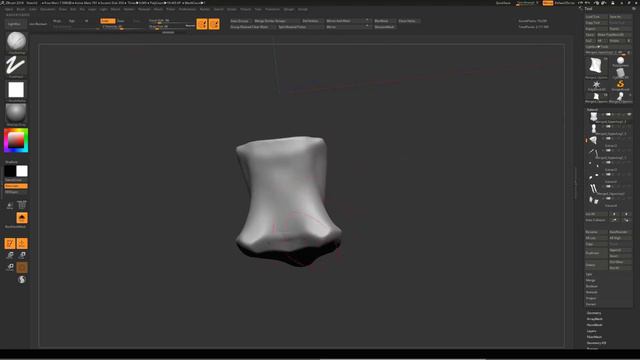Expand the Geometry section
This screenshot has height=360, width=640.
(x=594, y=313)
